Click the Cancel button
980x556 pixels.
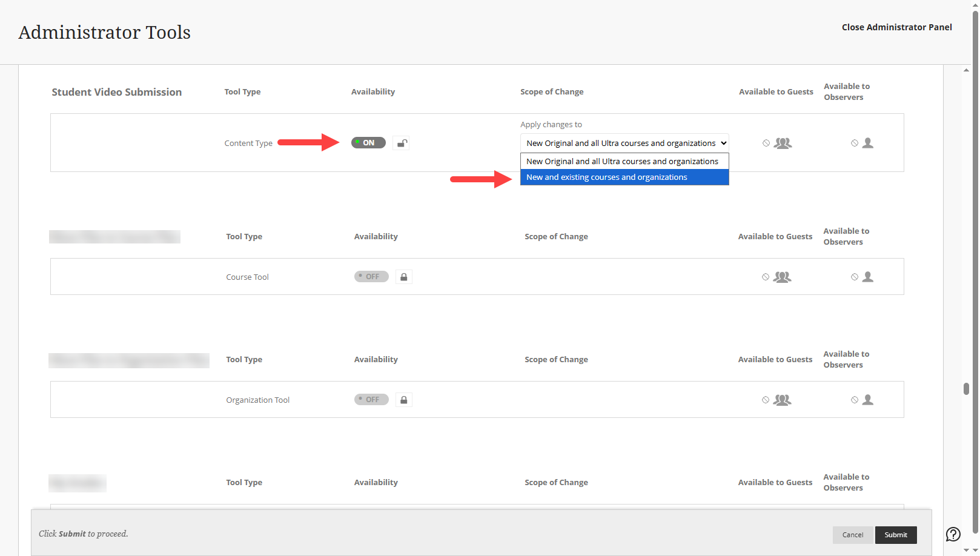(853, 535)
